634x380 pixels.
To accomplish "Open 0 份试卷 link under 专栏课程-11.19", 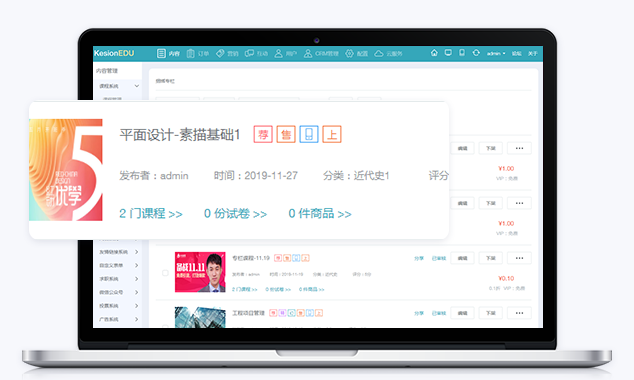I will click(278, 289).
